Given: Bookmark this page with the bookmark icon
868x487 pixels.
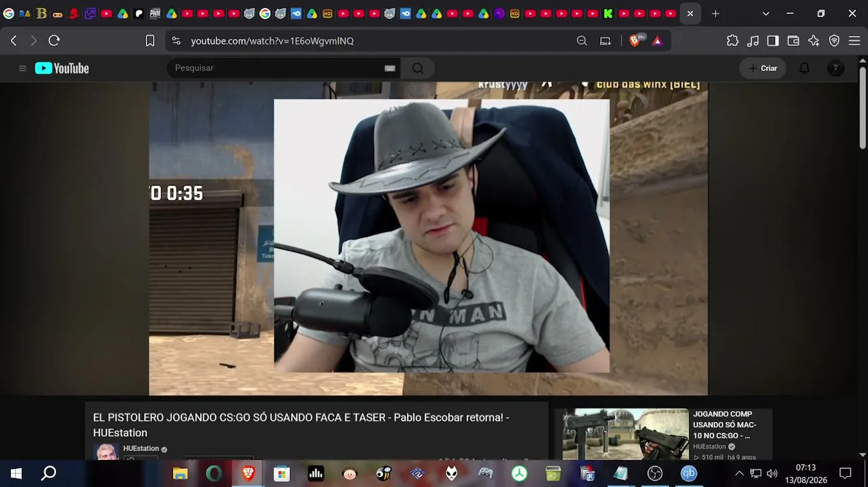Looking at the screenshot, I should click(150, 41).
